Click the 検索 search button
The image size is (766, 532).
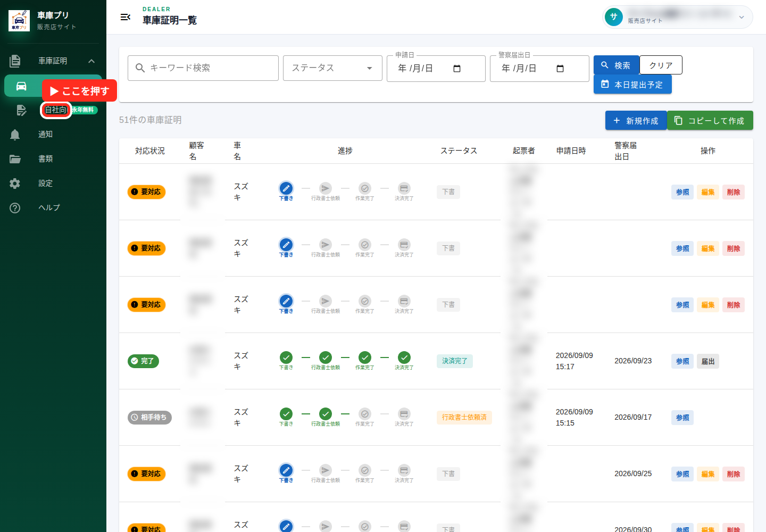click(x=616, y=65)
